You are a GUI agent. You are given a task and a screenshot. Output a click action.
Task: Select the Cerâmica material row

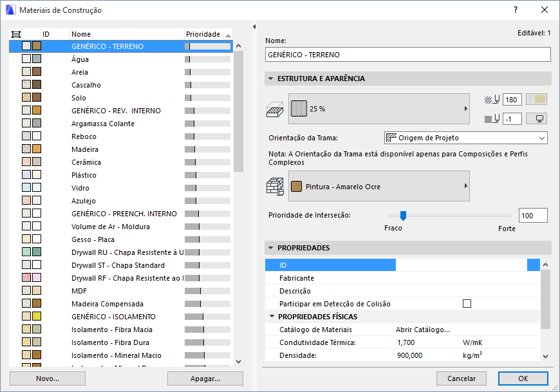click(x=121, y=162)
